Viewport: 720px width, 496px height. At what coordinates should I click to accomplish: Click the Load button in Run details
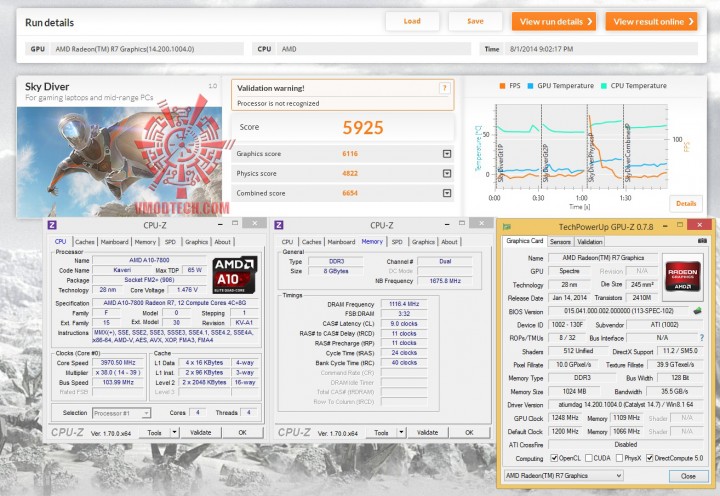coord(412,21)
